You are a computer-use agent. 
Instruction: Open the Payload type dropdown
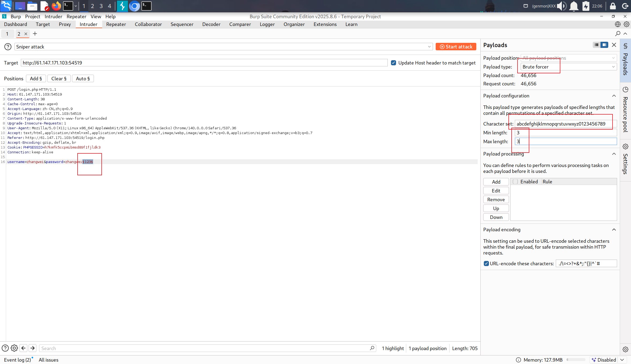tap(569, 67)
